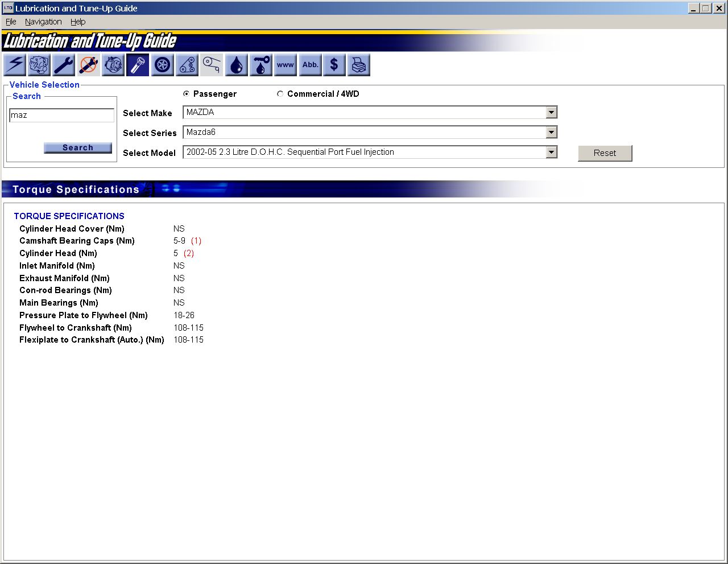Click the vehicle search text field

[61, 115]
